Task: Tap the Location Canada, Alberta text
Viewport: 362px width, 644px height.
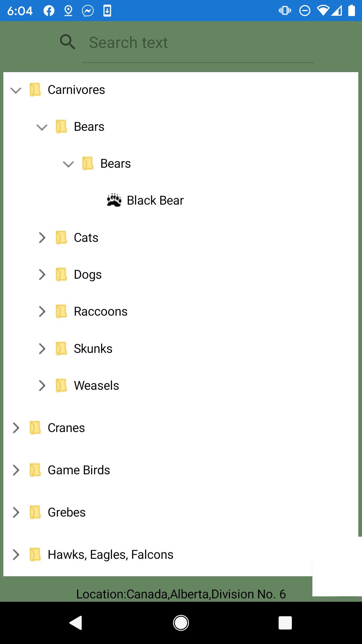Action: pos(181,594)
